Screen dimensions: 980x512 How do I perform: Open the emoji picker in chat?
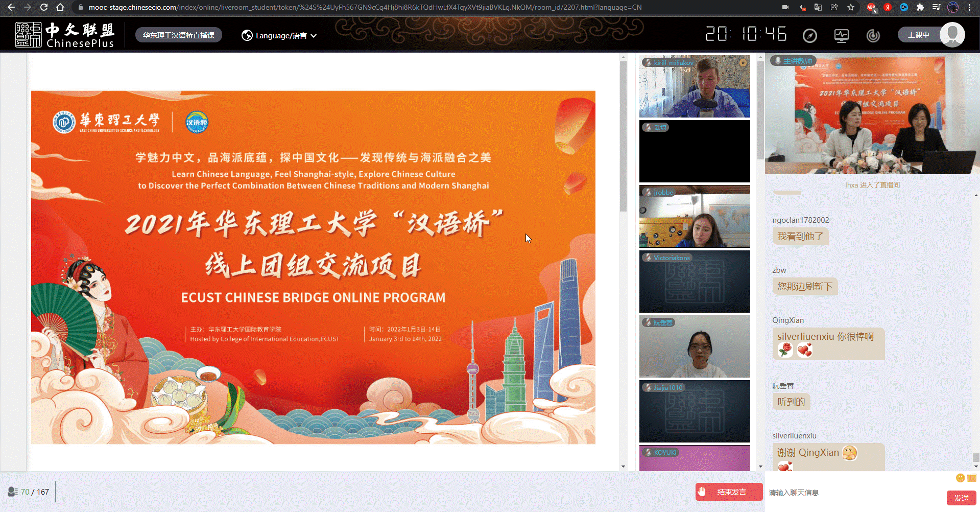960,478
